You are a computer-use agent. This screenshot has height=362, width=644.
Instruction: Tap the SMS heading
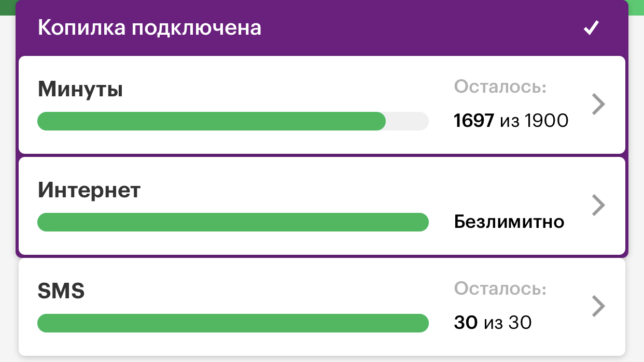pos(61,291)
